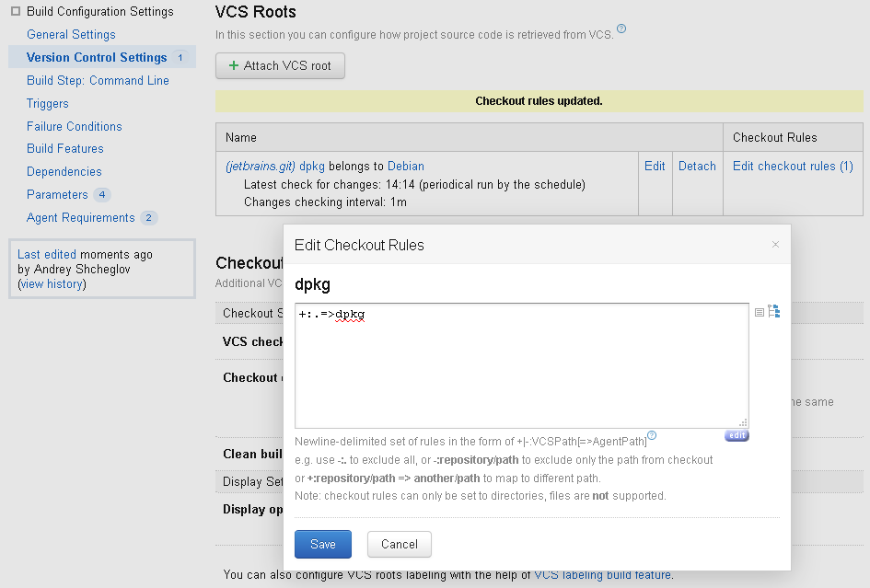
Task: Click the VCS Roots help question icon
Action: pyautogui.click(x=621, y=29)
